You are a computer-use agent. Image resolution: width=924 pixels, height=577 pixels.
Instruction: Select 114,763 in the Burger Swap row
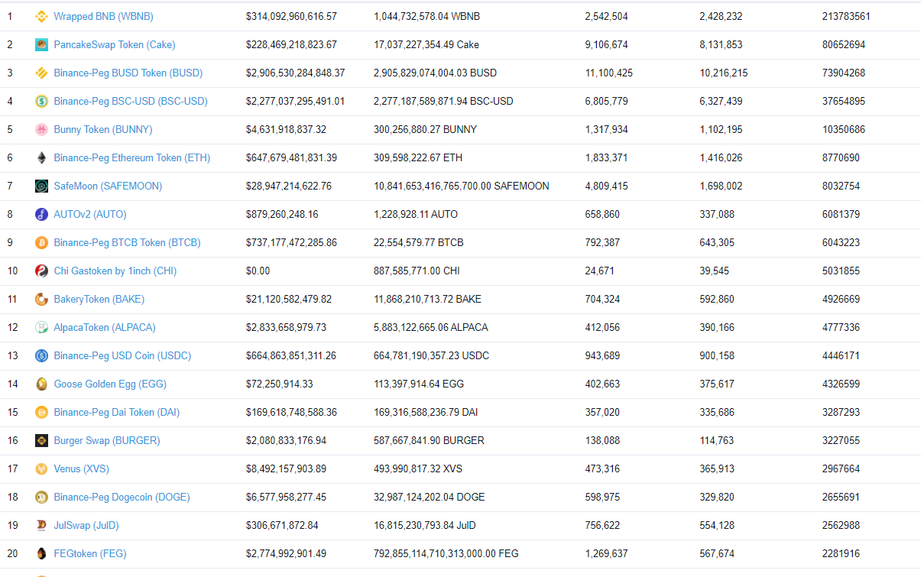[717, 440]
